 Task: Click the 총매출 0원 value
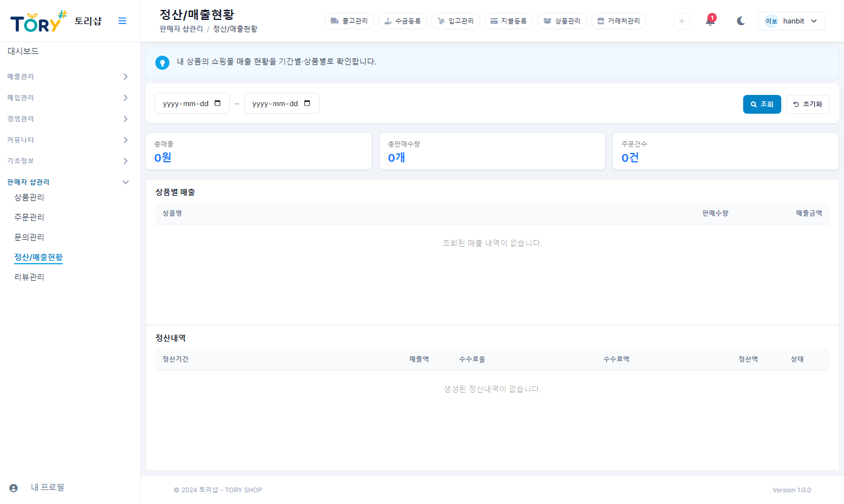click(163, 158)
